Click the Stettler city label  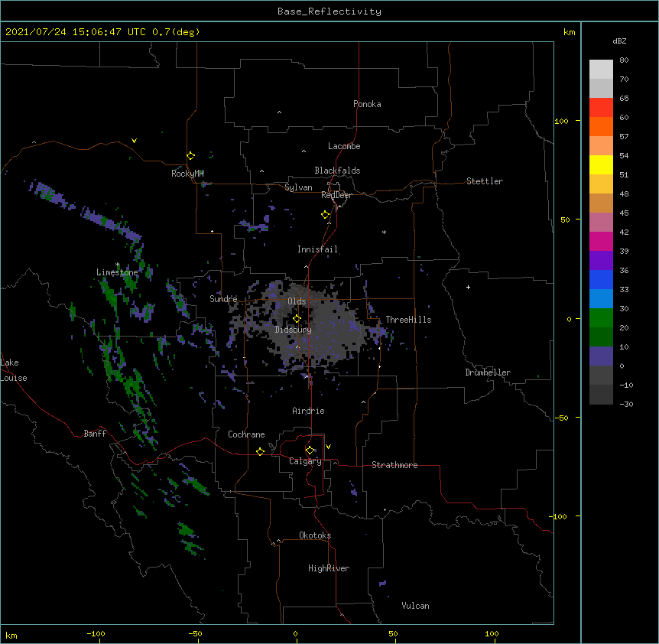pos(485,181)
